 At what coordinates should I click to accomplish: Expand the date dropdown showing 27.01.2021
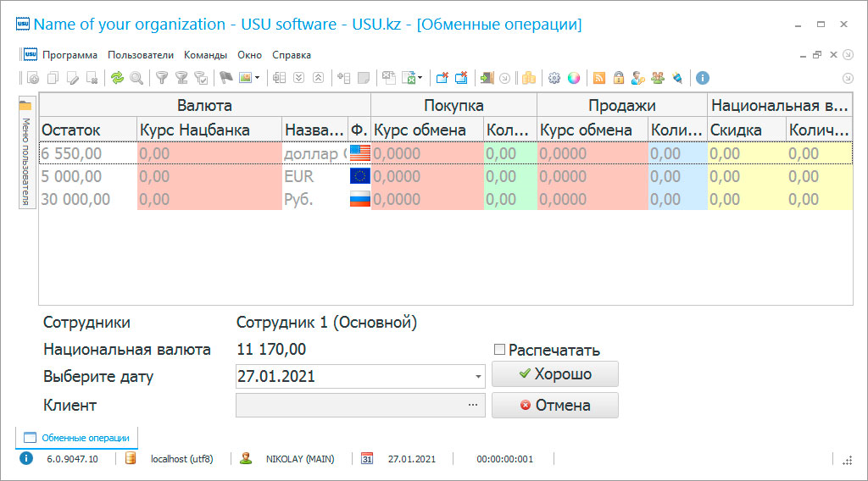pos(479,376)
